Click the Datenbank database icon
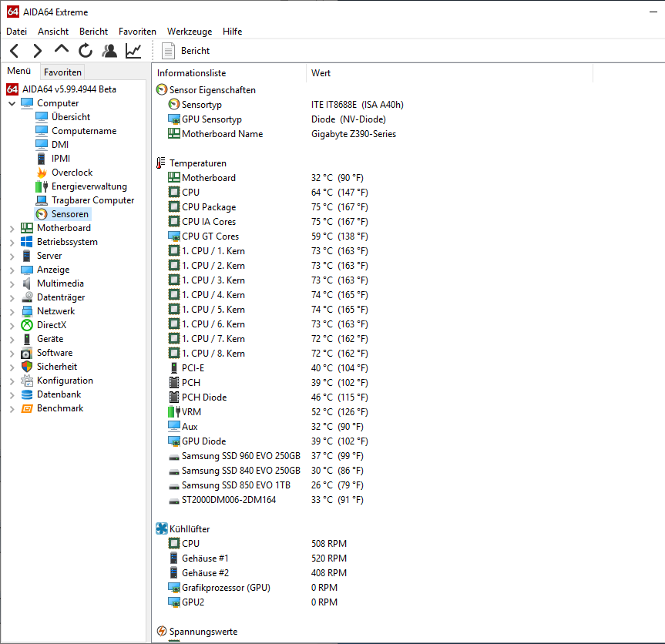This screenshot has width=665, height=644. coord(27,394)
